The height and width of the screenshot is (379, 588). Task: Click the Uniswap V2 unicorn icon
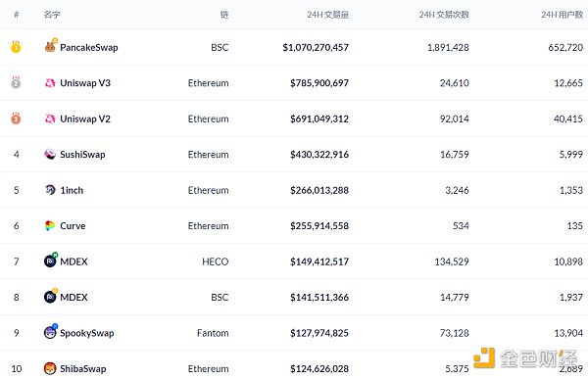50,118
